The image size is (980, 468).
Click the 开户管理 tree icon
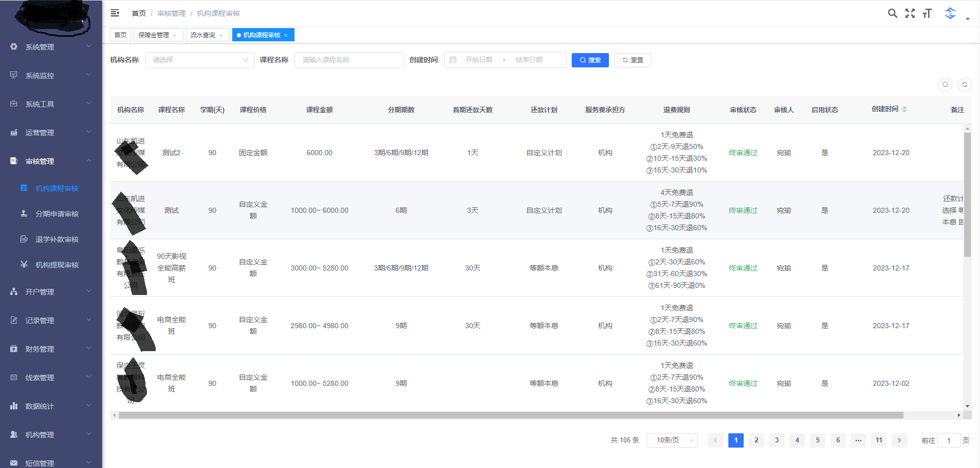[x=14, y=291]
